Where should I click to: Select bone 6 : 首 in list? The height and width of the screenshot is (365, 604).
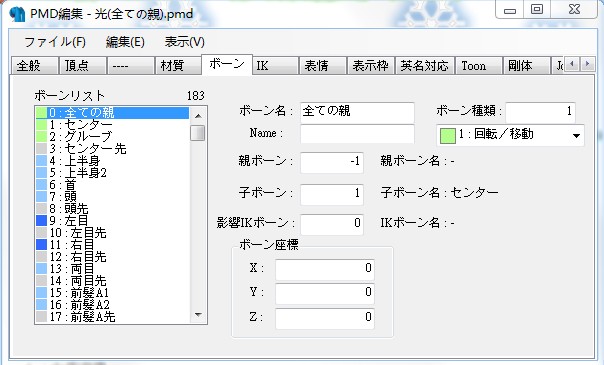tap(112, 185)
